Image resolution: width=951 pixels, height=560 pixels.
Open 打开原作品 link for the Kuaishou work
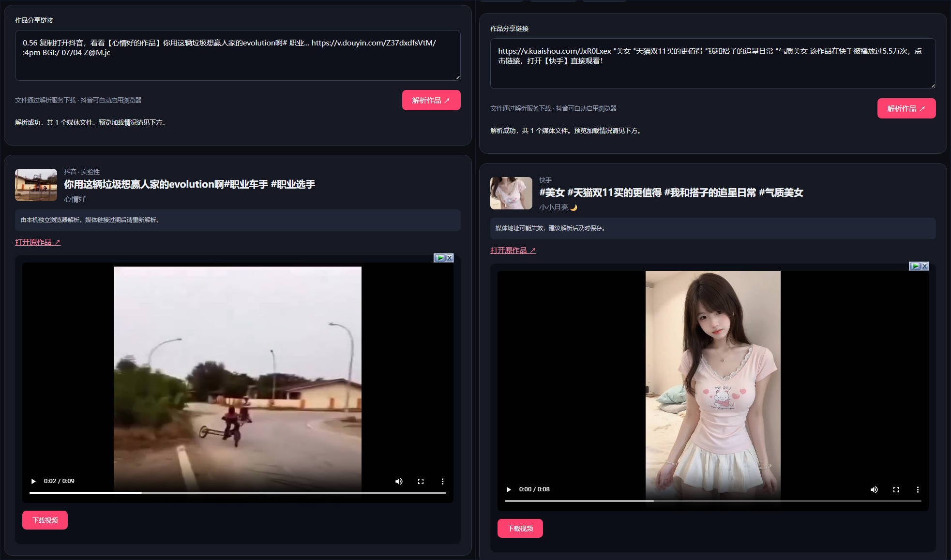[513, 251]
